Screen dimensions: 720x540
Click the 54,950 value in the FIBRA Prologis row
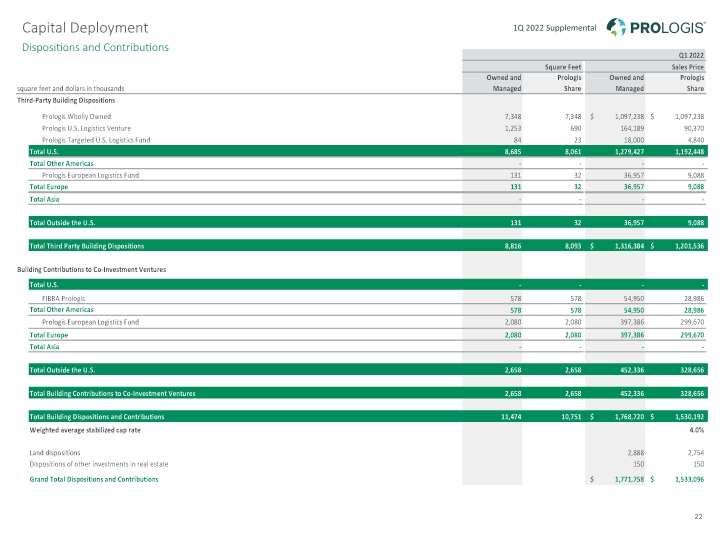[634, 298]
